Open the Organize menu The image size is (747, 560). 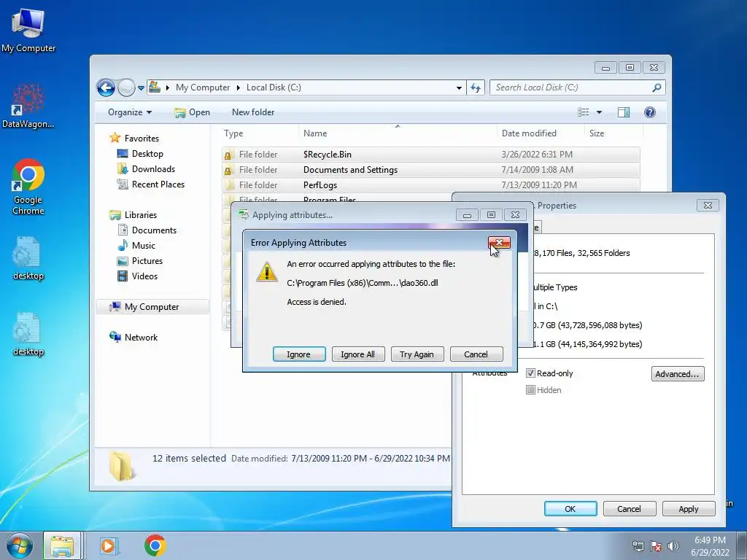(x=130, y=112)
